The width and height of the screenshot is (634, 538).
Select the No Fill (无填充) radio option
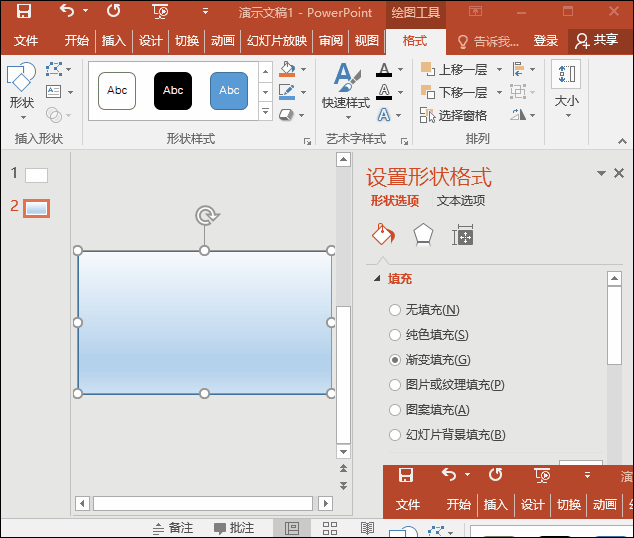pos(396,310)
